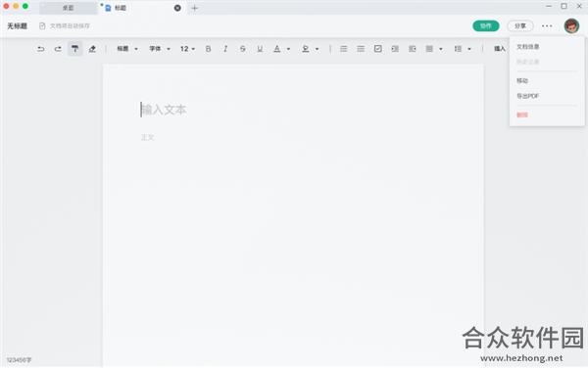The height and width of the screenshot is (368, 588).
Task: Switch to the 桌面 tab
Action: (68, 8)
